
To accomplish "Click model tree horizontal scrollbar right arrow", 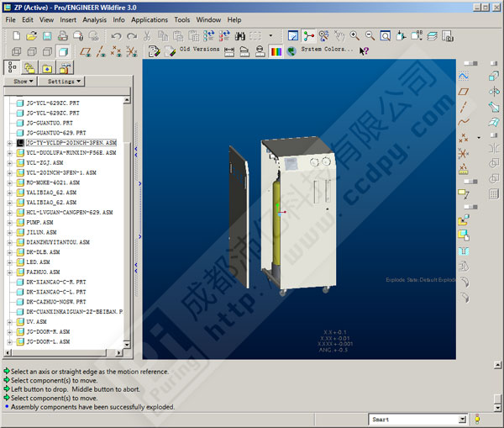I will (118, 352).
